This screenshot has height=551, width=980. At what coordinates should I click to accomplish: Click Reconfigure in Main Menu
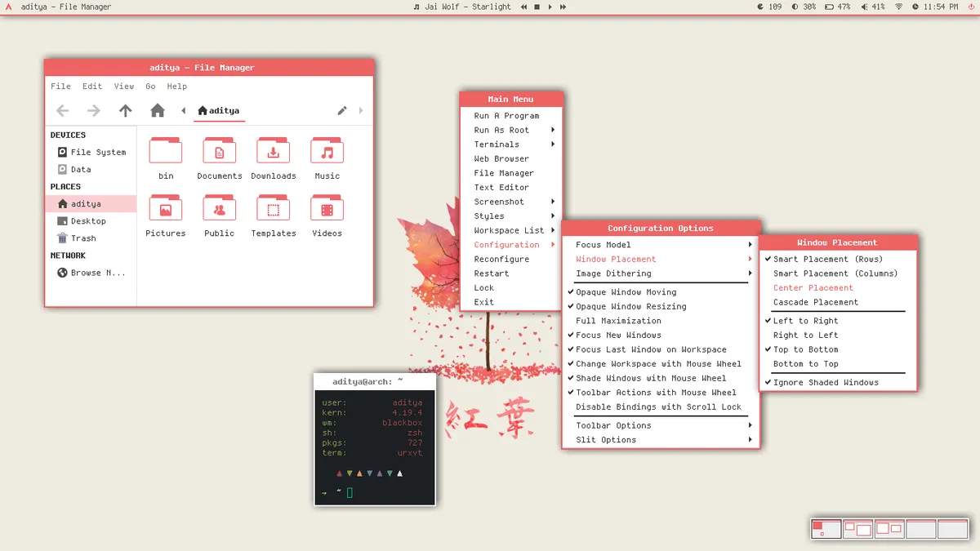(501, 260)
